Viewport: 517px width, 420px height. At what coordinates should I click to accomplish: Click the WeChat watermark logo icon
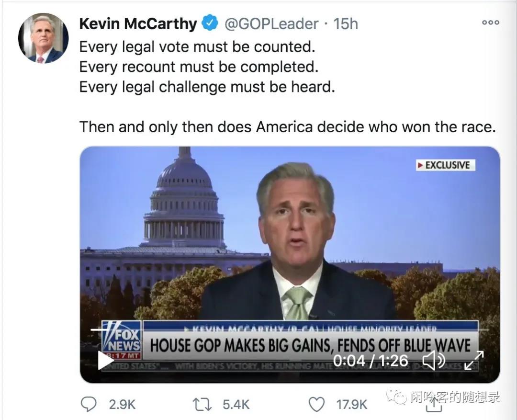click(x=397, y=397)
